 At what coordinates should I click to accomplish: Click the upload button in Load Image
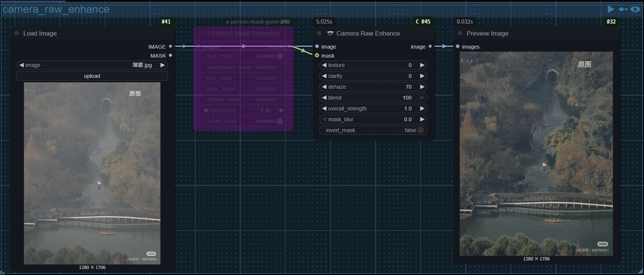coord(92,76)
